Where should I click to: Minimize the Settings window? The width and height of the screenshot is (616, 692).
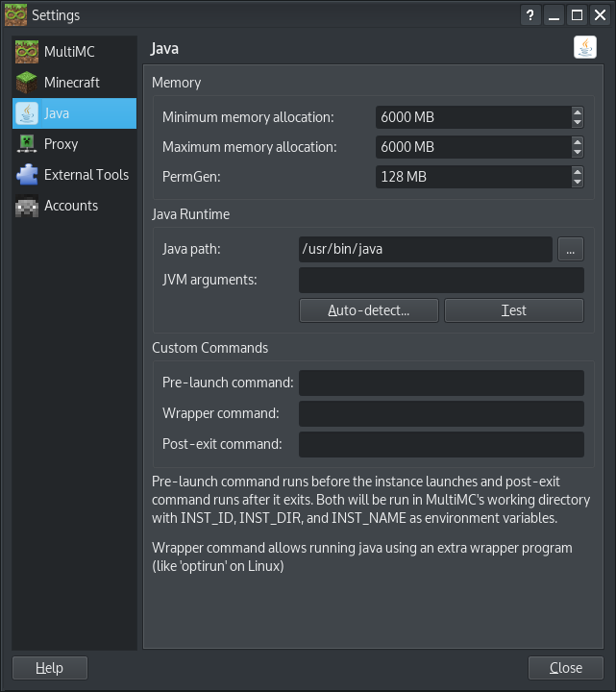coord(554,15)
